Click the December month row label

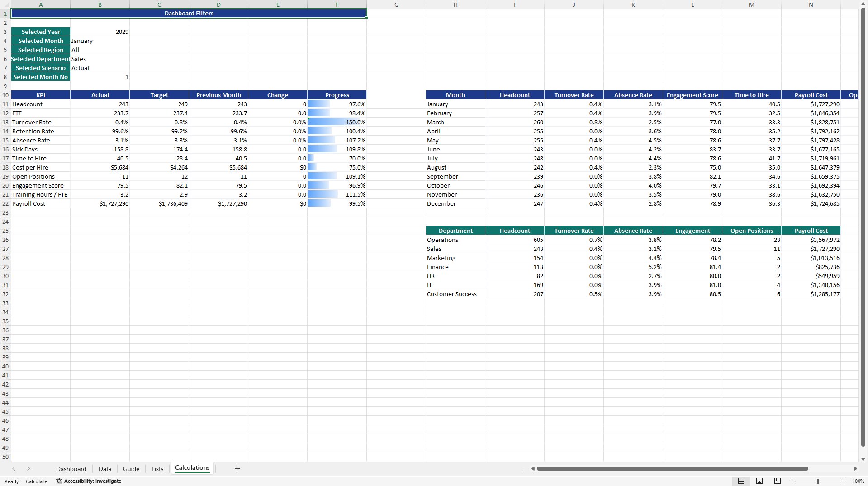pyautogui.click(x=455, y=203)
